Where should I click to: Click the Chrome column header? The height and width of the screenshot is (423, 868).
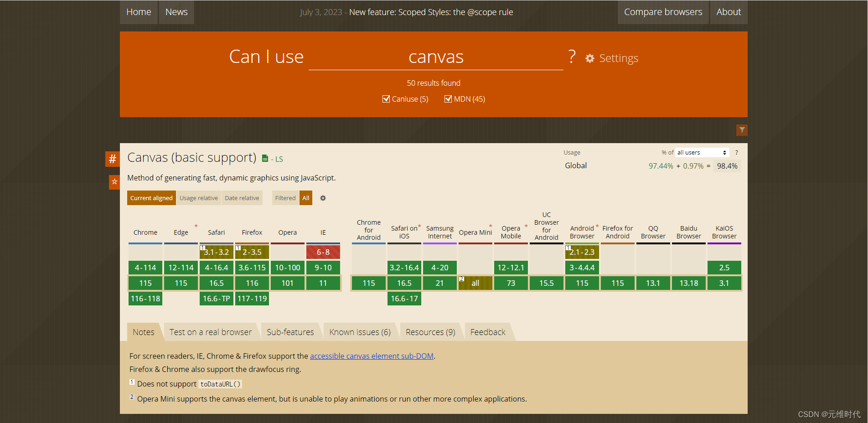[x=145, y=232]
